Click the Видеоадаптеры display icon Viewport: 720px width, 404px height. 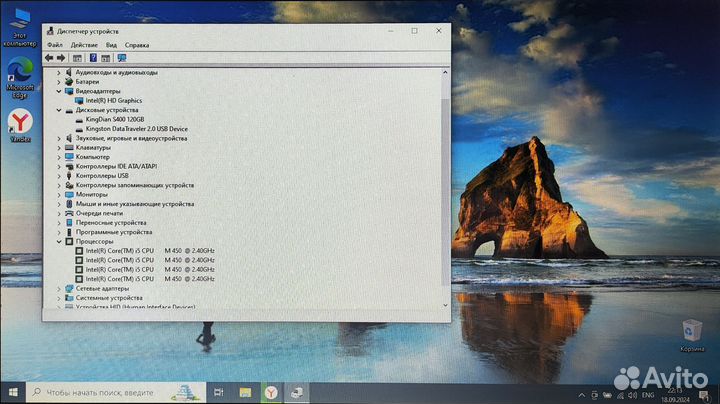(69, 91)
